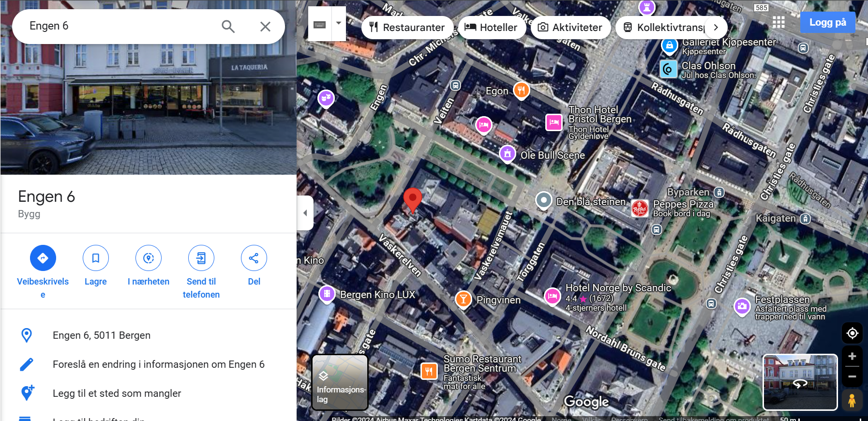Collapse the side panel with the arrow

click(x=305, y=213)
